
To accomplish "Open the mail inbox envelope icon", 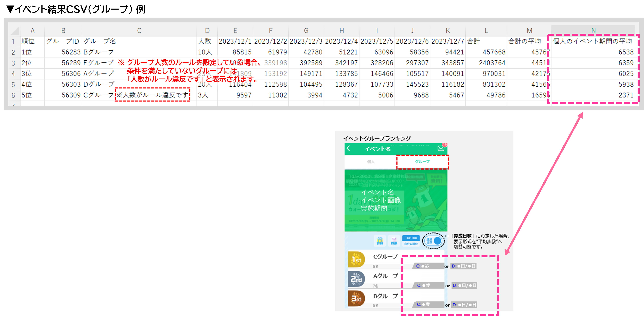I will pyautogui.click(x=441, y=148).
